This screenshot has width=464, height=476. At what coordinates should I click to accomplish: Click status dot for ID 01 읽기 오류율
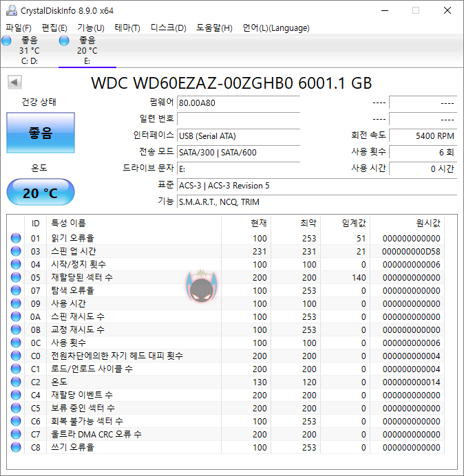[16, 238]
